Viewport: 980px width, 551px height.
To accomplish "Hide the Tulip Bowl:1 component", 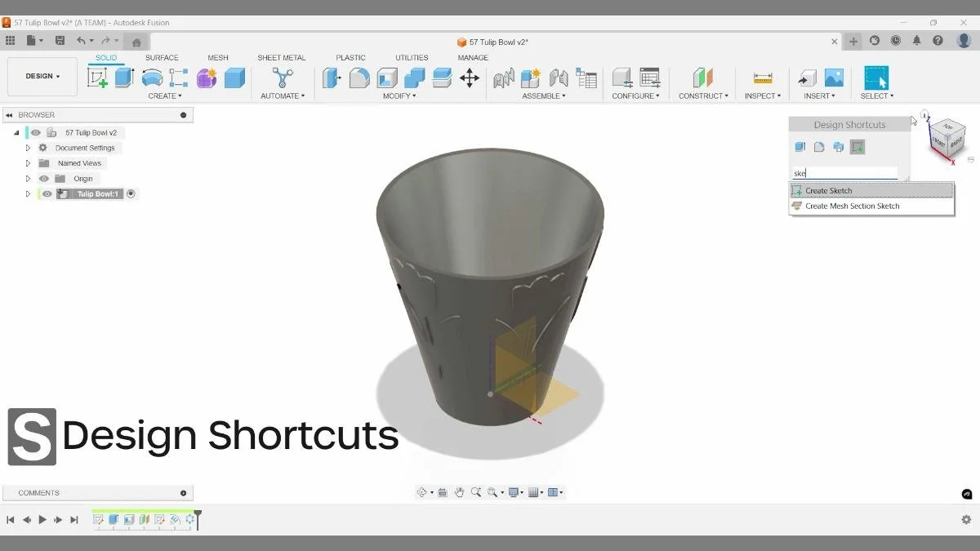I will [x=47, y=193].
